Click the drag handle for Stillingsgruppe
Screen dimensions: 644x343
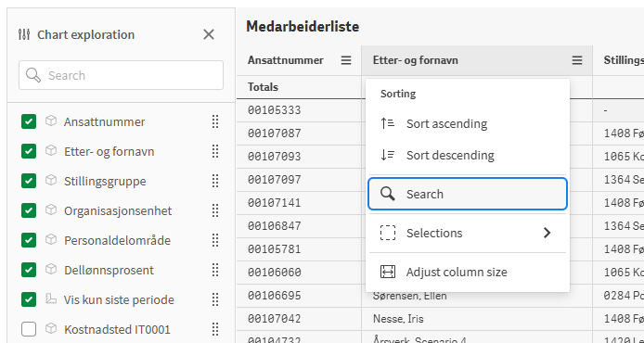pyautogui.click(x=215, y=181)
